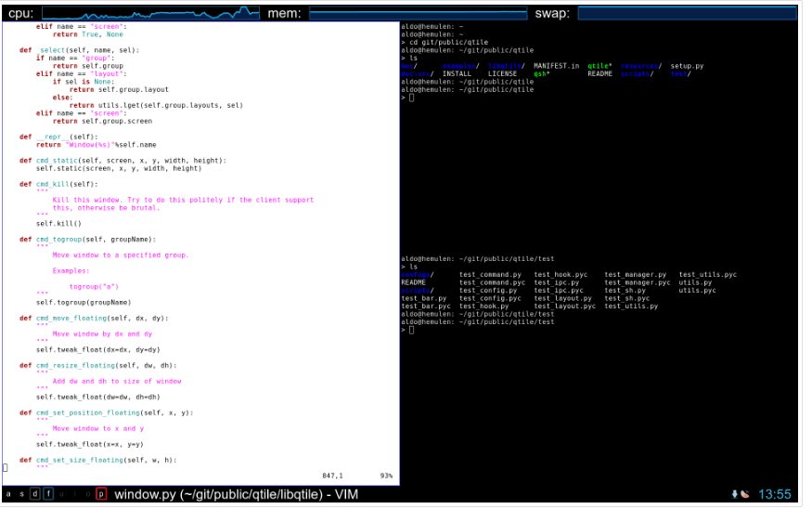Switch to workspace group 's'

[21, 494]
